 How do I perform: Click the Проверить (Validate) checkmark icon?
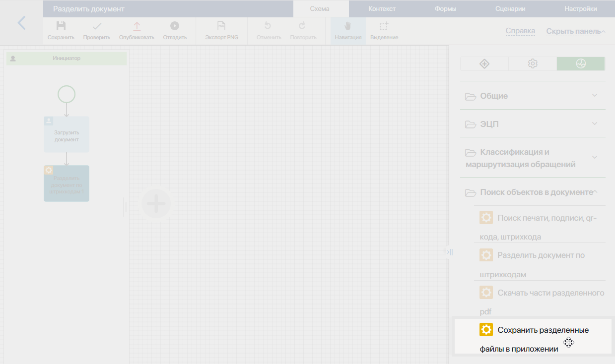tap(96, 26)
